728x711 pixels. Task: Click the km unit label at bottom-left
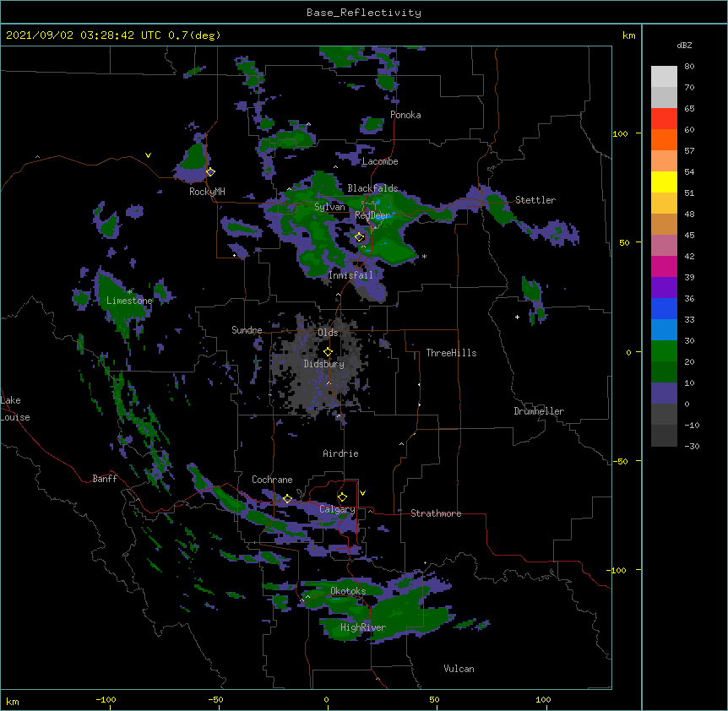[13, 702]
